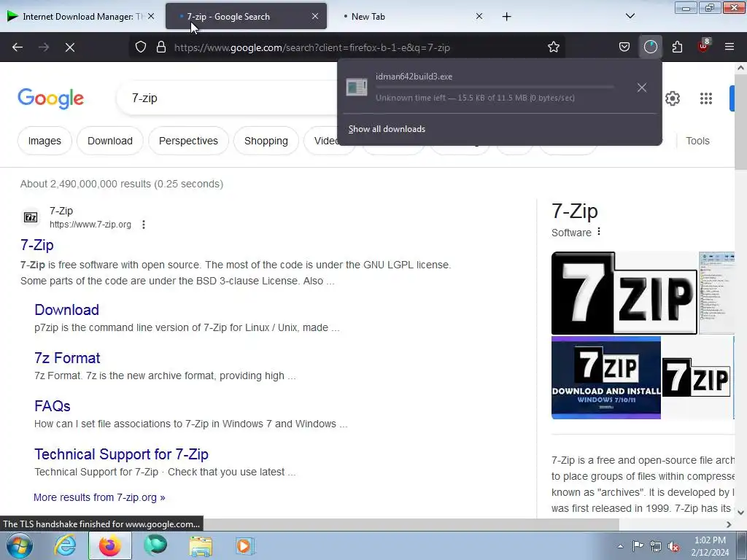Filter results by Perspectives
This screenshot has width=747, height=560.
pyautogui.click(x=188, y=141)
